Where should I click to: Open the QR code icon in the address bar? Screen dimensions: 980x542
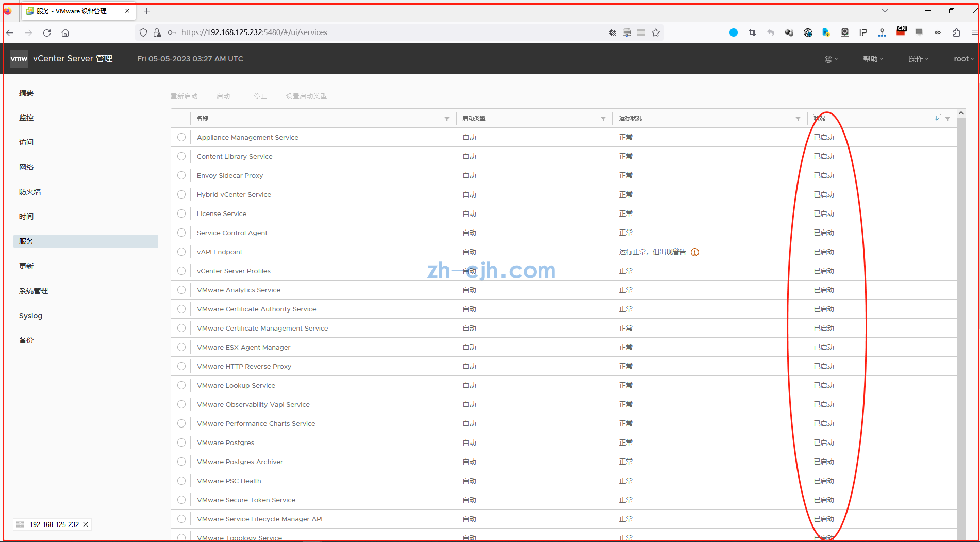coord(612,32)
